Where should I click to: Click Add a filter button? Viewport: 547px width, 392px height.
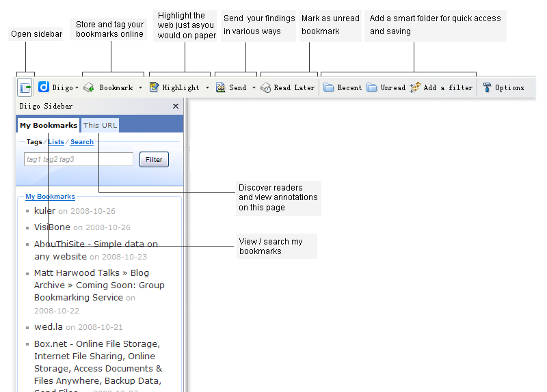click(441, 87)
